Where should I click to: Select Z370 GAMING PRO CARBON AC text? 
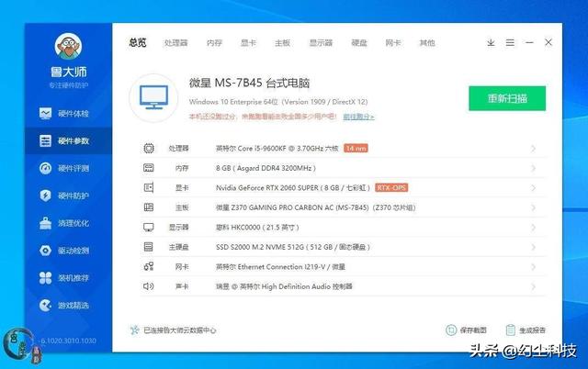pos(315,207)
